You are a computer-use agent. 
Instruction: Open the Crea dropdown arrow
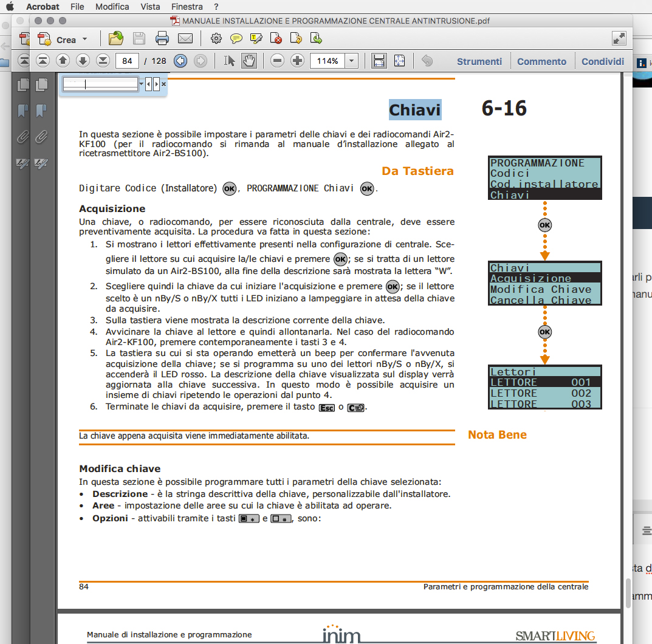click(85, 39)
